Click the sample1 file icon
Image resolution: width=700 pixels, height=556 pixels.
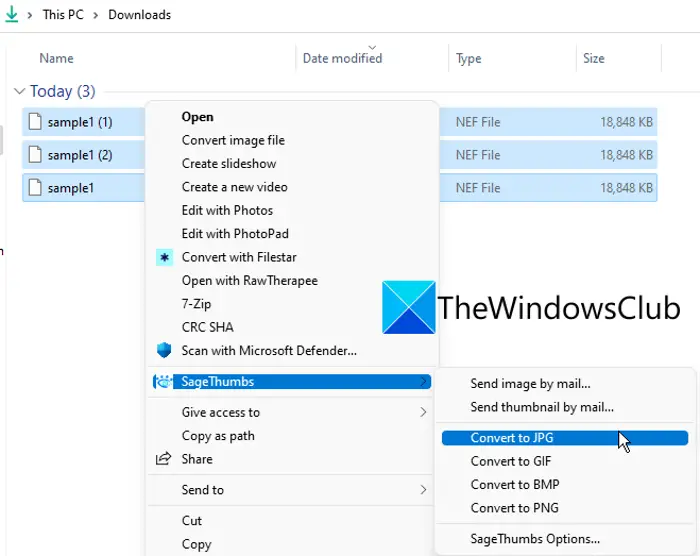pos(35,187)
